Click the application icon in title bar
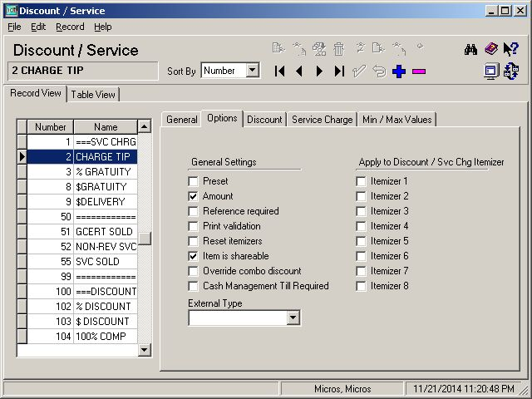 click(11, 11)
